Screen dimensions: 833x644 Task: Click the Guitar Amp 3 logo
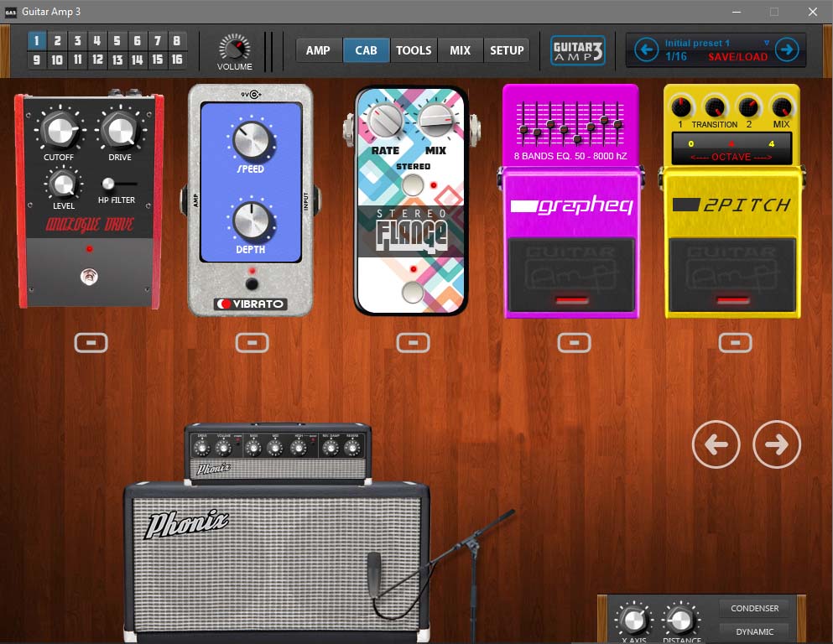tap(577, 50)
